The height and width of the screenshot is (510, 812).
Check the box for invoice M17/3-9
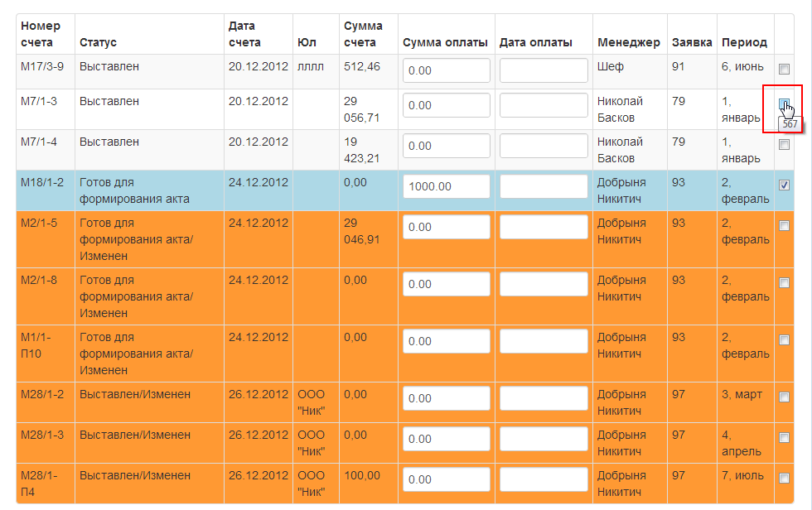pyautogui.click(x=784, y=69)
